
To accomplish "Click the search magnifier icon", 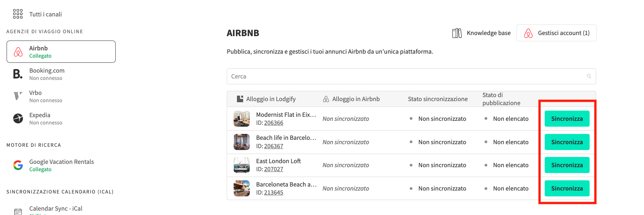I will coord(589,76).
